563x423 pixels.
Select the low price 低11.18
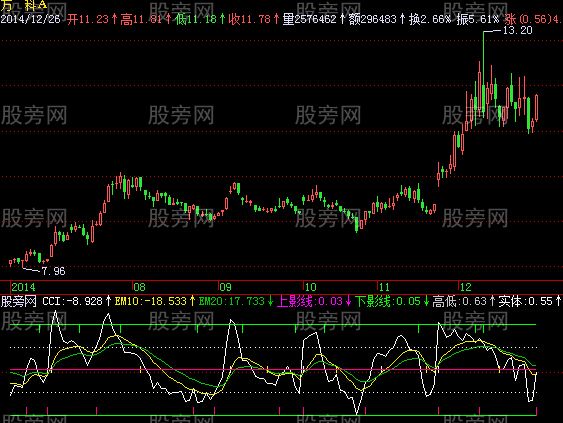pos(196,19)
